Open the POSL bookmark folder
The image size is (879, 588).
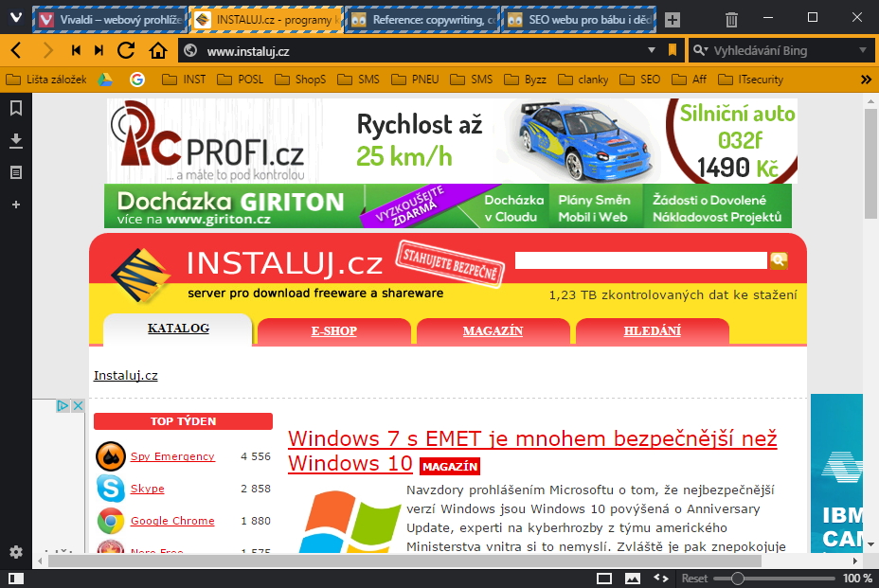pyautogui.click(x=240, y=80)
